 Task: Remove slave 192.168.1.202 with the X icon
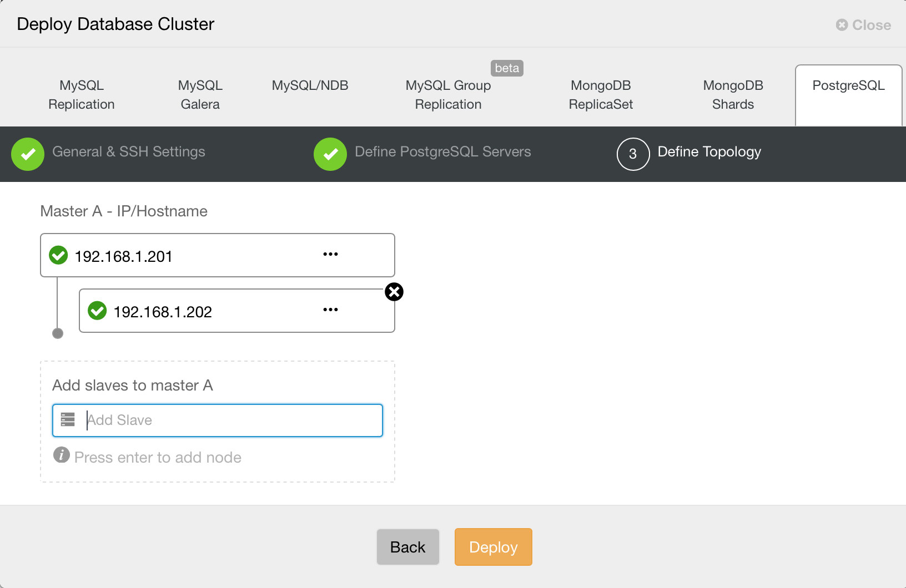394,292
